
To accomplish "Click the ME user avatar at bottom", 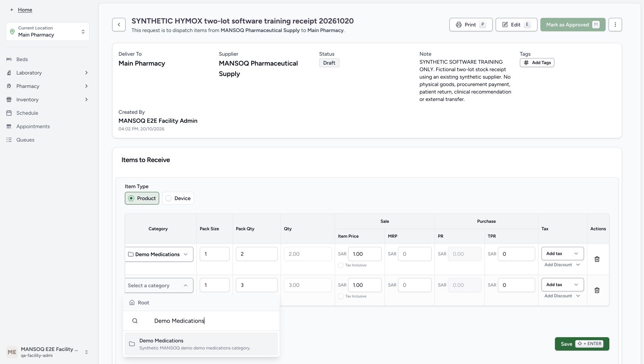I will [x=12, y=352].
